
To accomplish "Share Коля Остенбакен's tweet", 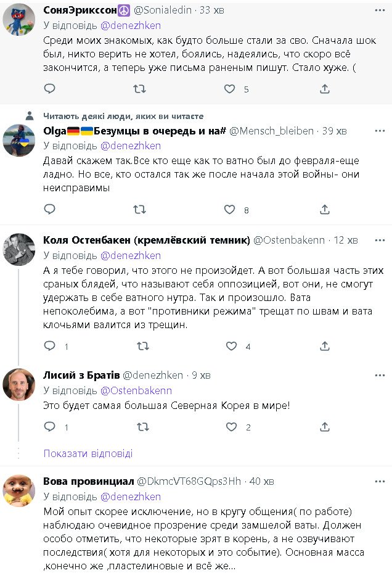I will pyautogui.click(x=324, y=347).
